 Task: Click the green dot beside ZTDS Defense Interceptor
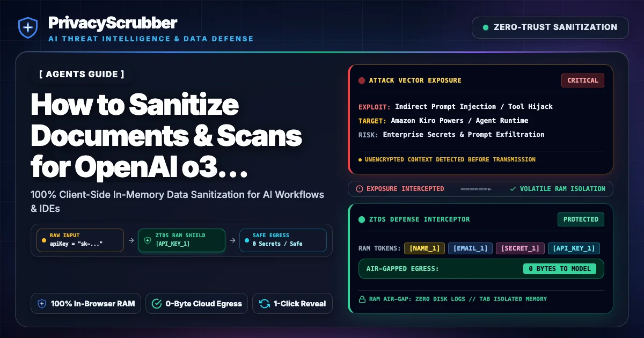coord(362,219)
